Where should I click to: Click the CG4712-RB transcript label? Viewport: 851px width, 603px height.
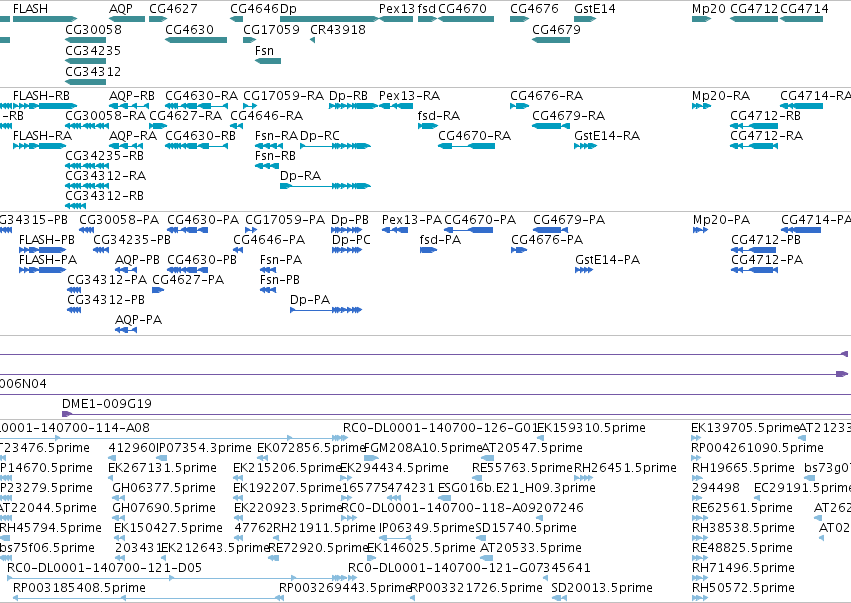point(765,116)
